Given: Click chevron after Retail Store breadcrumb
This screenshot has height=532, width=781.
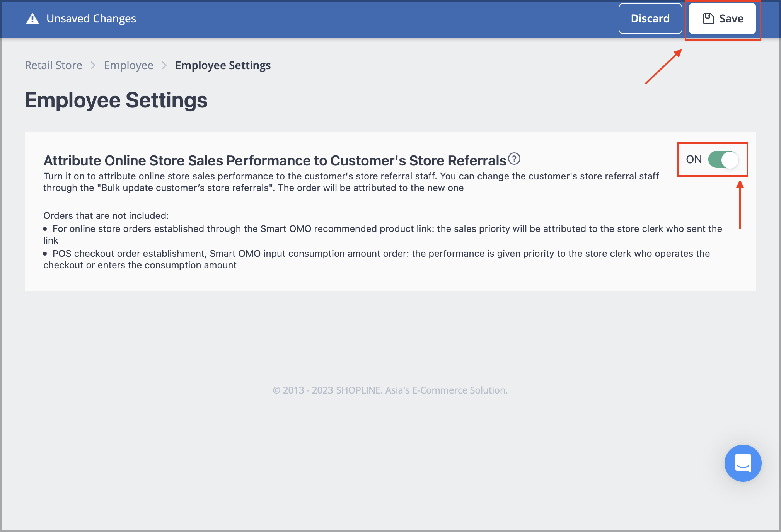Looking at the screenshot, I should (93, 65).
